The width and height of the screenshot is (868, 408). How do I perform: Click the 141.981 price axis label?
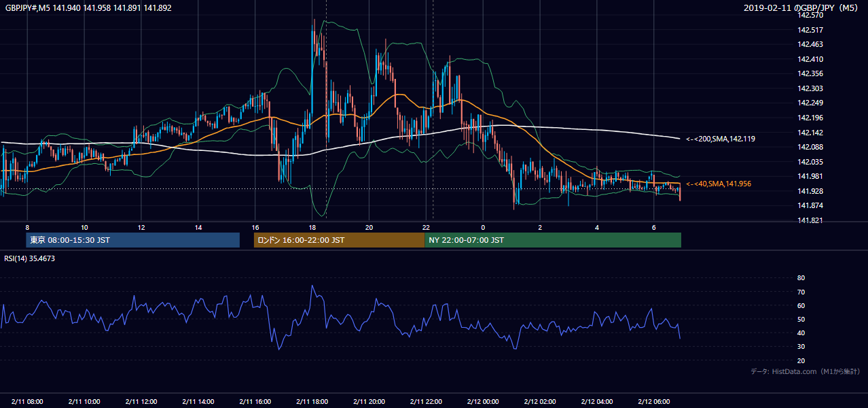coord(810,176)
